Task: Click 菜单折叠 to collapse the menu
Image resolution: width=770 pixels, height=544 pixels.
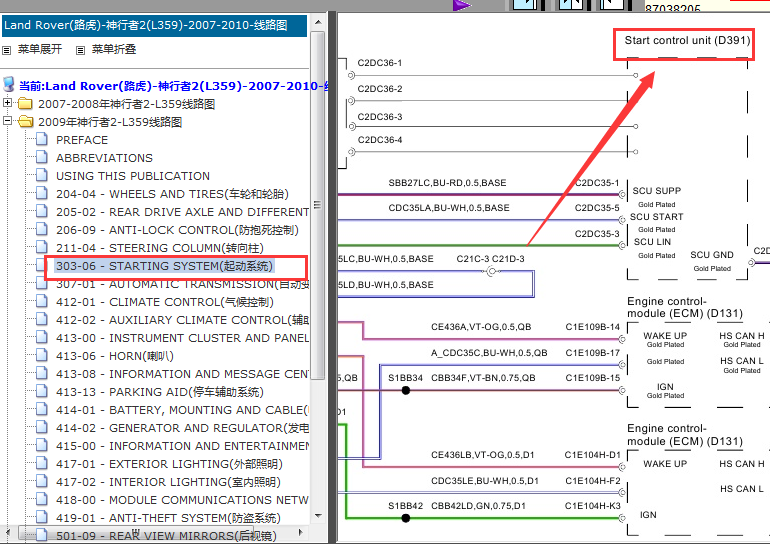Action: [x=114, y=49]
